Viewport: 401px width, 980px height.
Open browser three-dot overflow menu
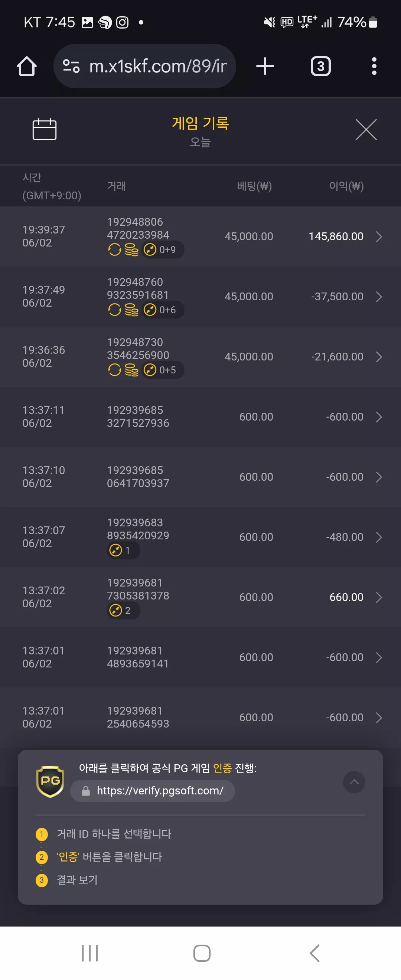(374, 66)
